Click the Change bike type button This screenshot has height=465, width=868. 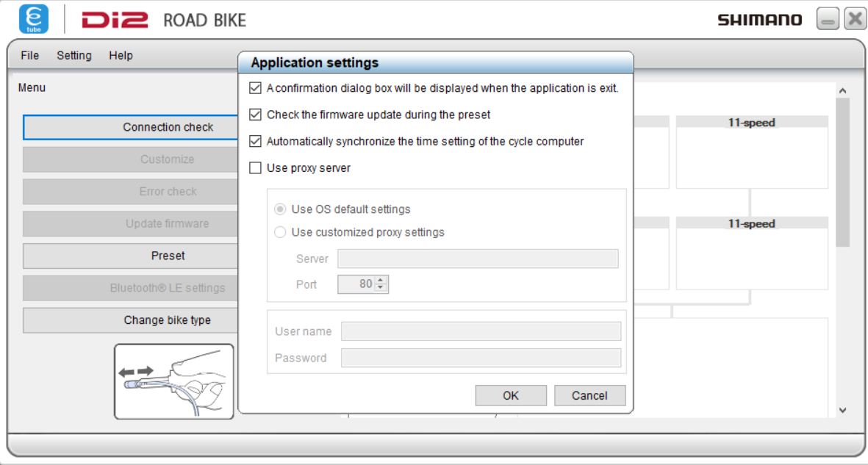pyautogui.click(x=168, y=320)
